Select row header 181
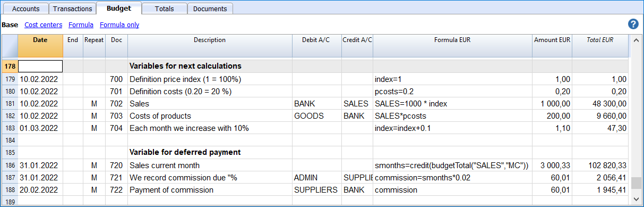This screenshot has height=207, width=644. click(10, 104)
